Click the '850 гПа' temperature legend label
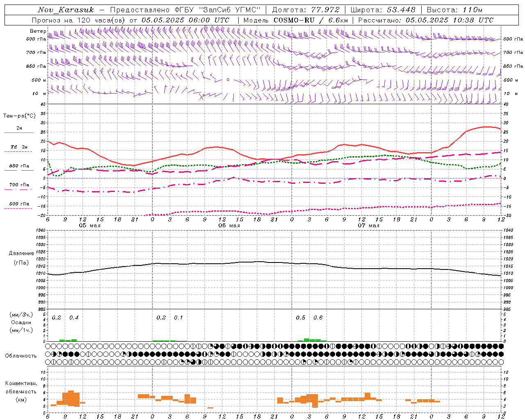525x420 pixels. [x=19, y=166]
